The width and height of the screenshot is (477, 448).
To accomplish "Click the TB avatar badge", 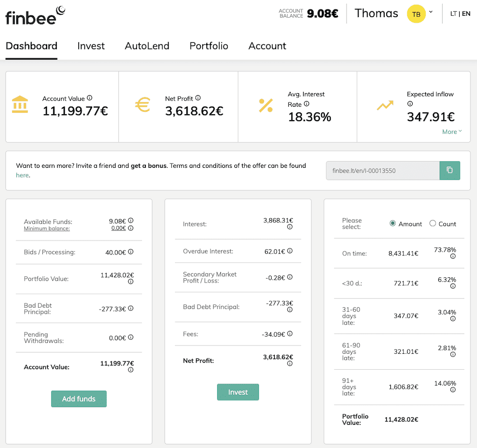I will [416, 14].
